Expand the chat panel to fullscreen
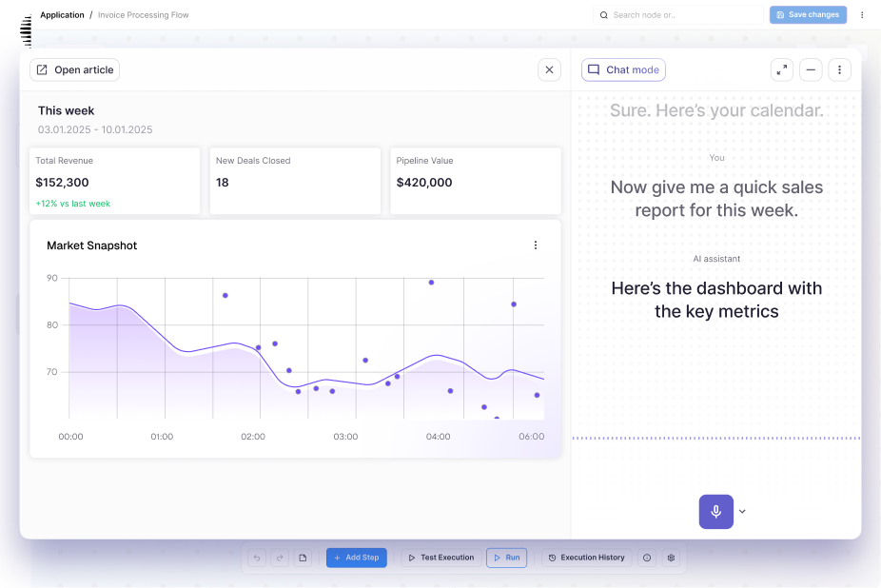This screenshot has height=588, width=881. pos(781,69)
